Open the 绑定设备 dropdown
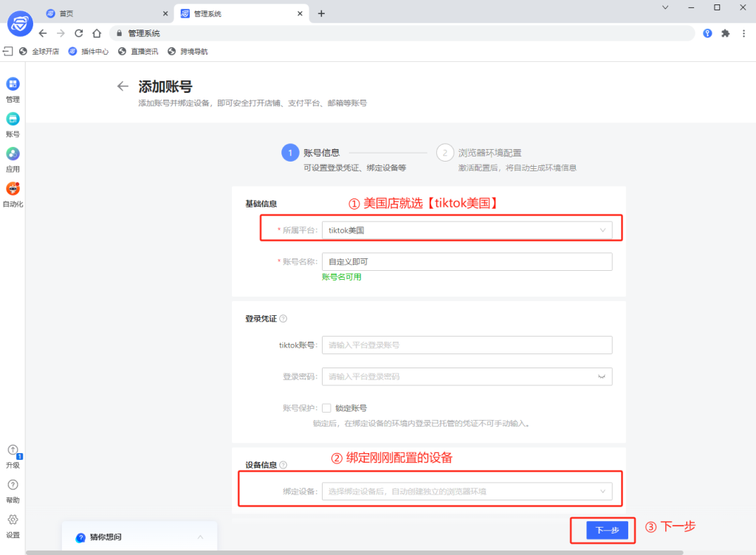This screenshot has width=756, height=555. (x=467, y=492)
